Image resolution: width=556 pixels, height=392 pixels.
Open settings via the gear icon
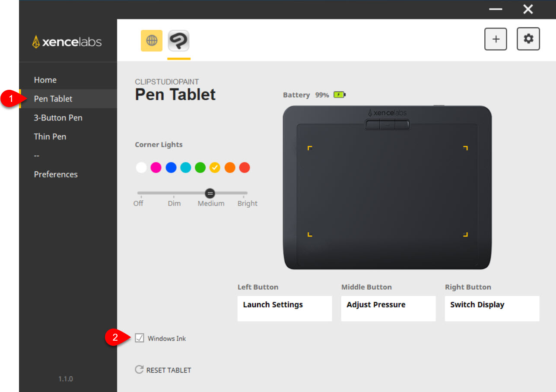point(528,39)
